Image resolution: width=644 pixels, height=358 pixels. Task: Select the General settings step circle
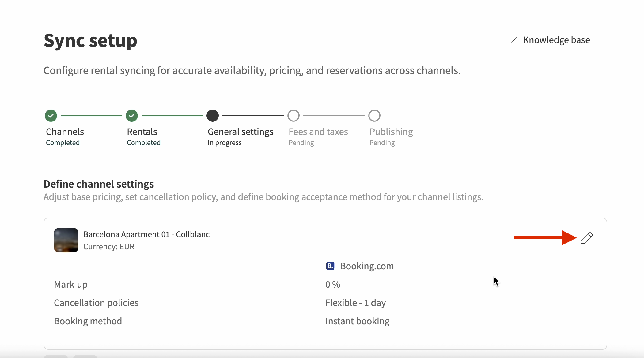pyautogui.click(x=213, y=116)
